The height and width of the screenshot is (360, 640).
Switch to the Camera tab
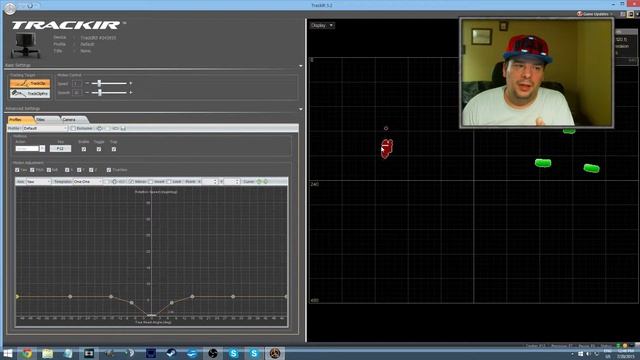(73, 120)
